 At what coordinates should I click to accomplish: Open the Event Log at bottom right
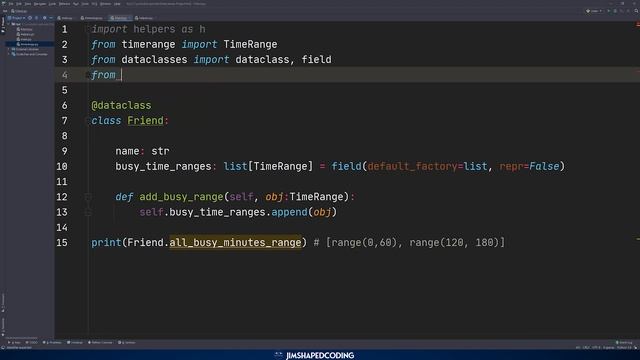pos(624,342)
